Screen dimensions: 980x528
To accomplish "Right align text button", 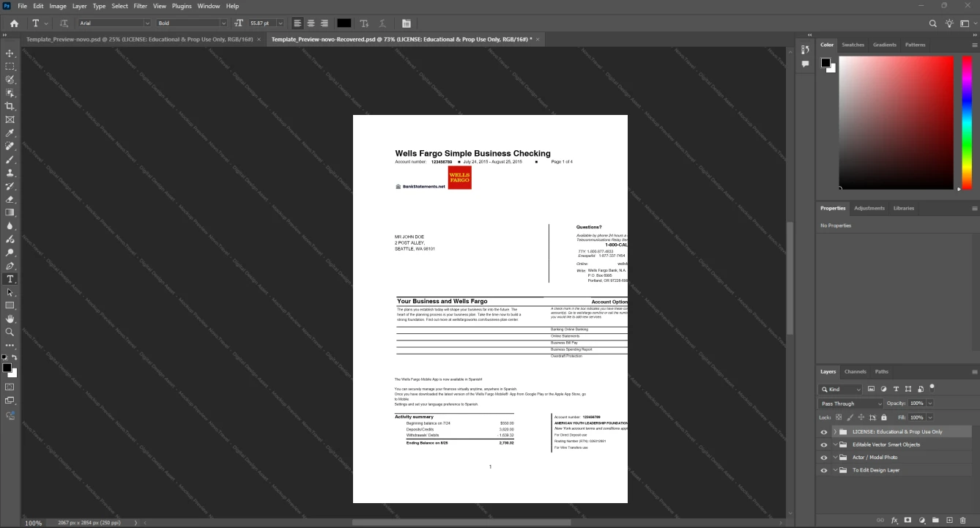I will (324, 23).
